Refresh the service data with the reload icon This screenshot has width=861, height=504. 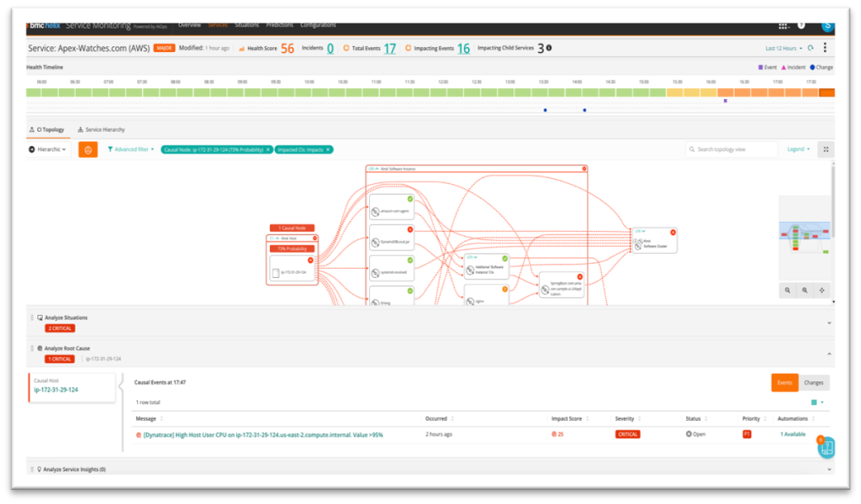pyautogui.click(x=811, y=48)
